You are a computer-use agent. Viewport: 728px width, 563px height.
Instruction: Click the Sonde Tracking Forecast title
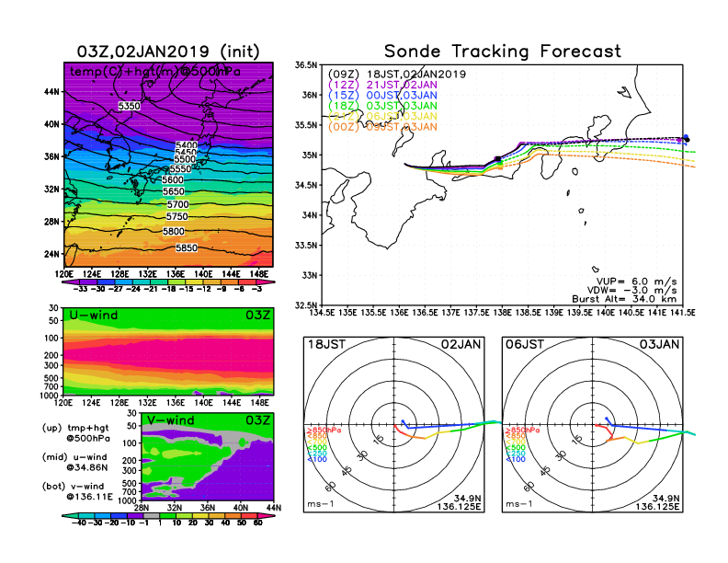(x=502, y=52)
